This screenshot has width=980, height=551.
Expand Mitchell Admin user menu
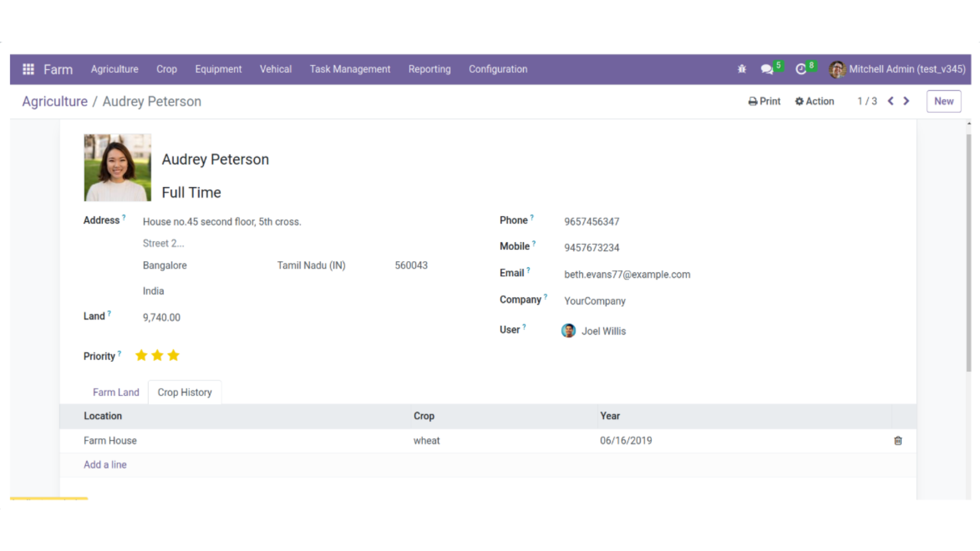click(x=897, y=69)
